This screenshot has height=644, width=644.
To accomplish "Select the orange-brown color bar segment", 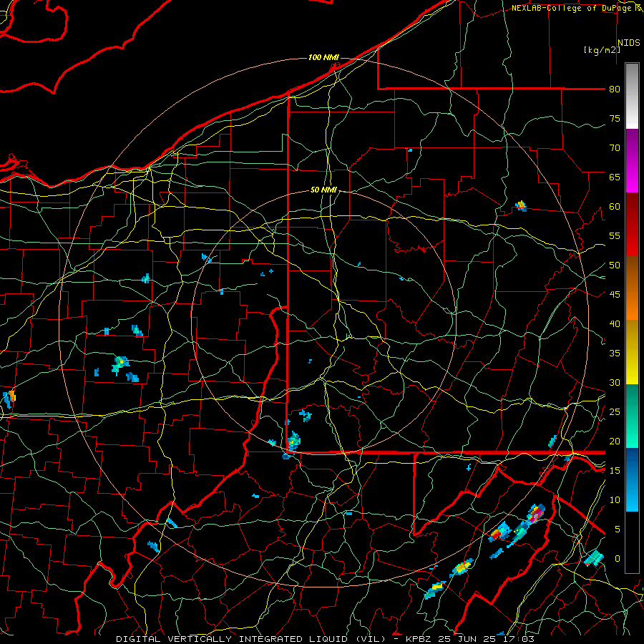I will pyautogui.click(x=632, y=288).
